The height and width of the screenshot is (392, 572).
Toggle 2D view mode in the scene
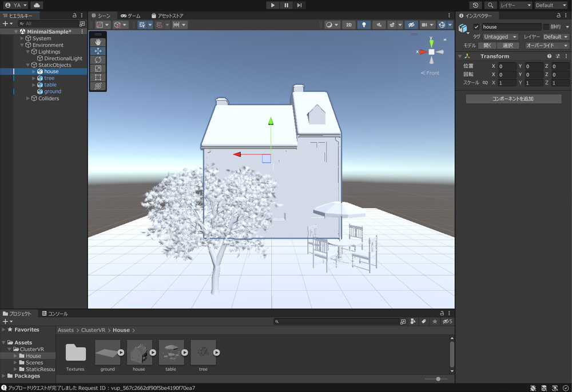click(348, 25)
